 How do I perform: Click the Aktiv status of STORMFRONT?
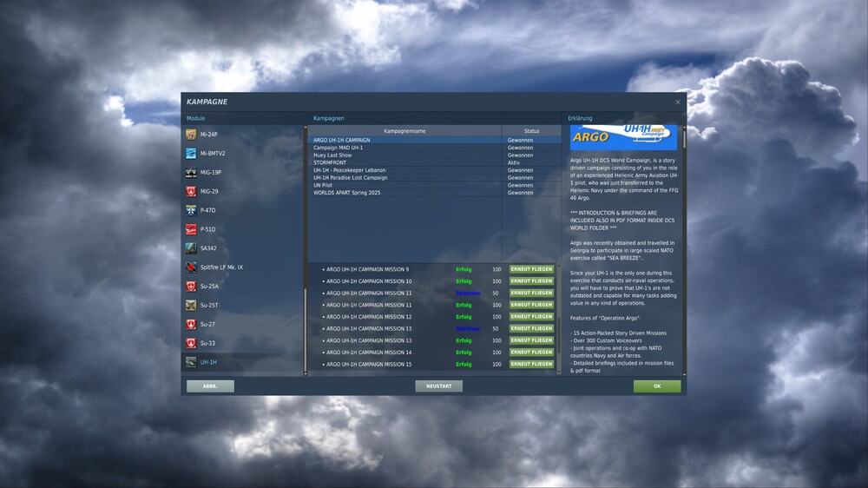coord(514,163)
